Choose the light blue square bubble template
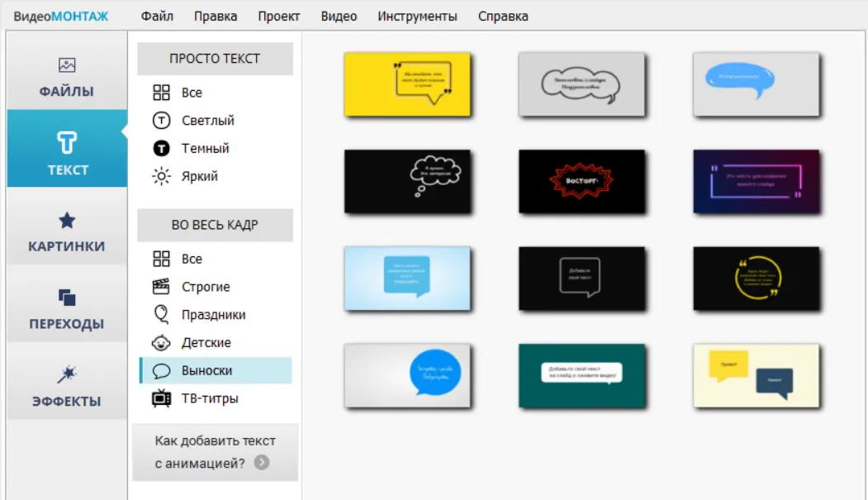The height and width of the screenshot is (500, 868). point(407,279)
